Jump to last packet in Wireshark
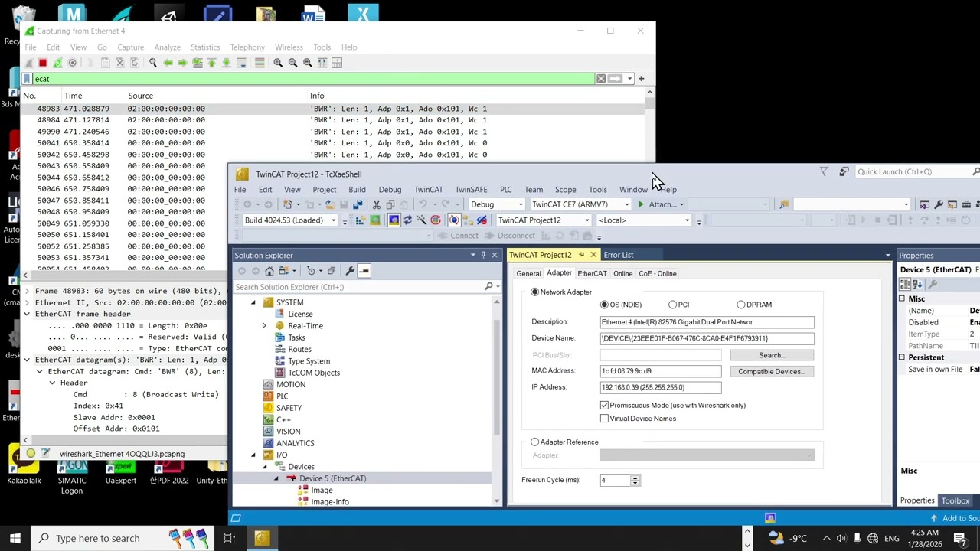The width and height of the screenshot is (980, 551). click(226, 63)
